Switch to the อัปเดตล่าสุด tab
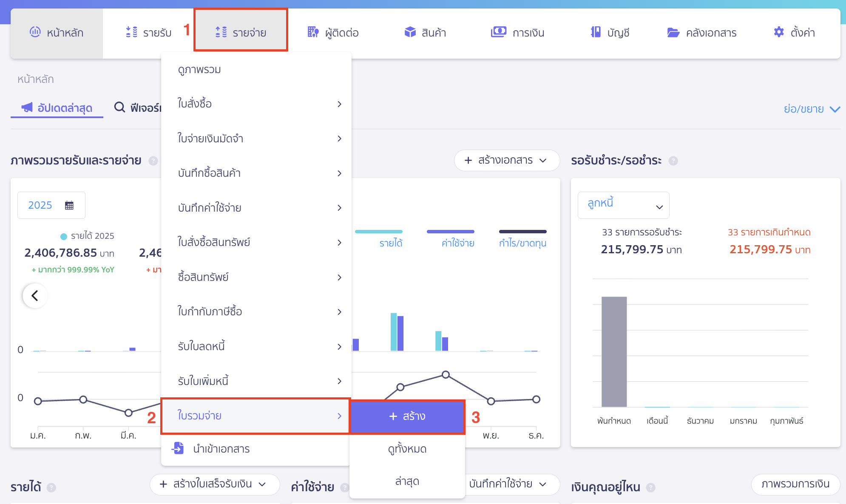846x504 pixels. pyautogui.click(x=57, y=108)
